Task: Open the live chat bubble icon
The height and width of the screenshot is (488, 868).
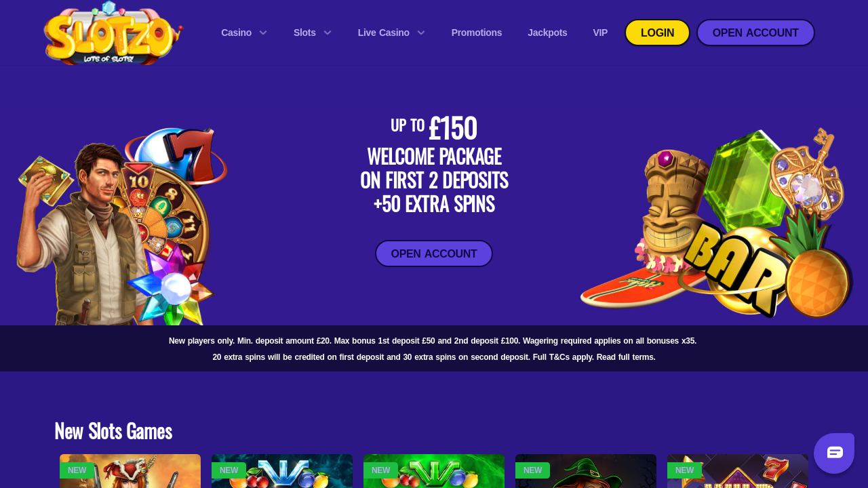Action: [834, 453]
